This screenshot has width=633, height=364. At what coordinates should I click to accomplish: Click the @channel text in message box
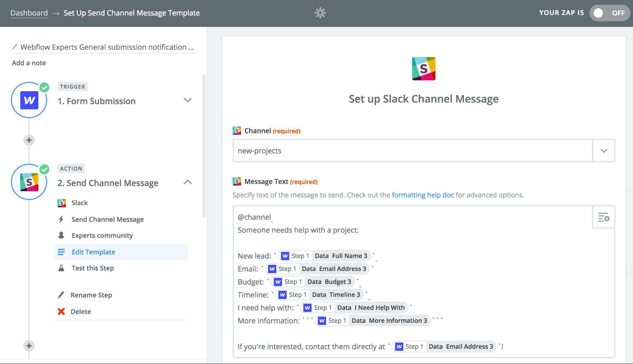254,217
